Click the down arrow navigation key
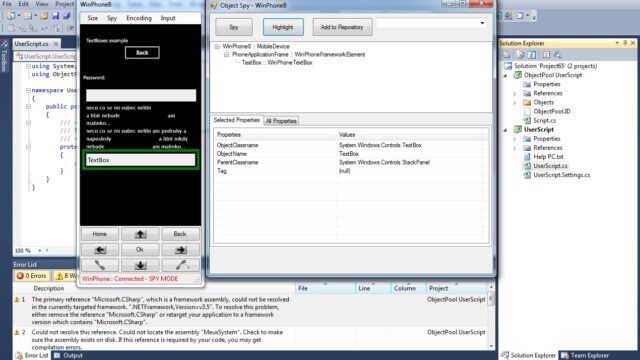 pos(140,265)
